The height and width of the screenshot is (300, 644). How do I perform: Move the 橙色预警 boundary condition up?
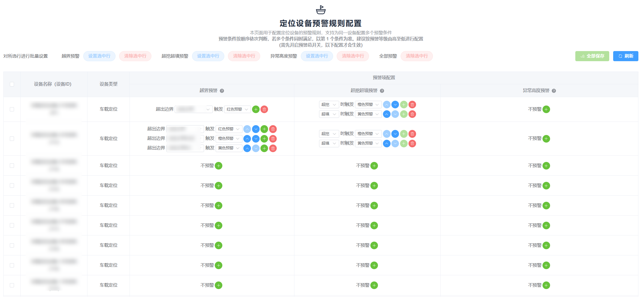[x=247, y=139]
